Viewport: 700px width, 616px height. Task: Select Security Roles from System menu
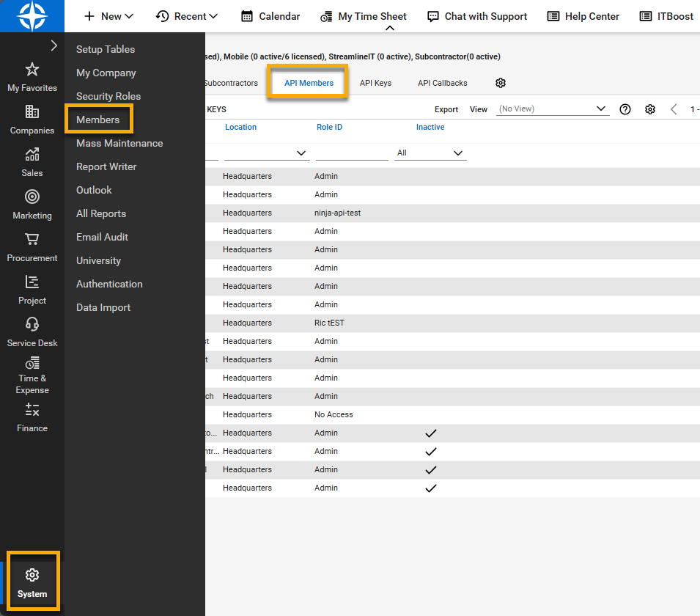pyautogui.click(x=108, y=96)
